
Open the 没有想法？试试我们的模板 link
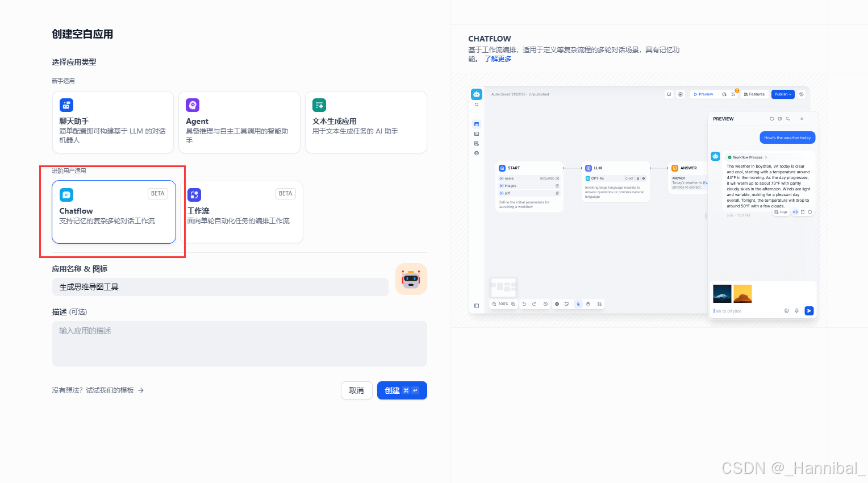coord(98,390)
